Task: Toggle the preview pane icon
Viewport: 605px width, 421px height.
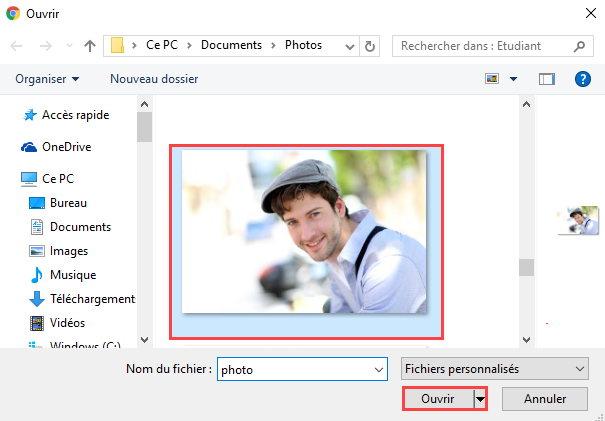Action: [546, 79]
